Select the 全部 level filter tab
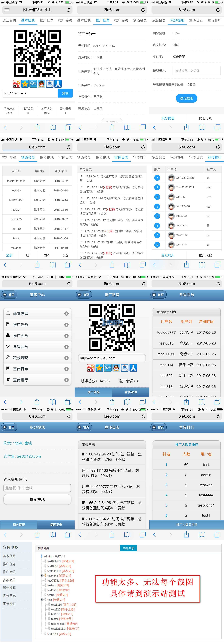Screen dimensions: 224x644 (x=9, y=255)
